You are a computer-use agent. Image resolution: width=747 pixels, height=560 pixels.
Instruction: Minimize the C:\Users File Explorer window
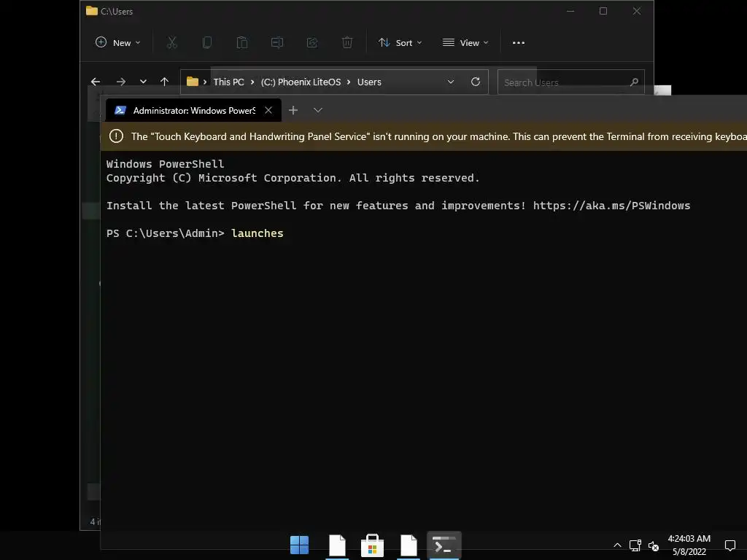(570, 11)
